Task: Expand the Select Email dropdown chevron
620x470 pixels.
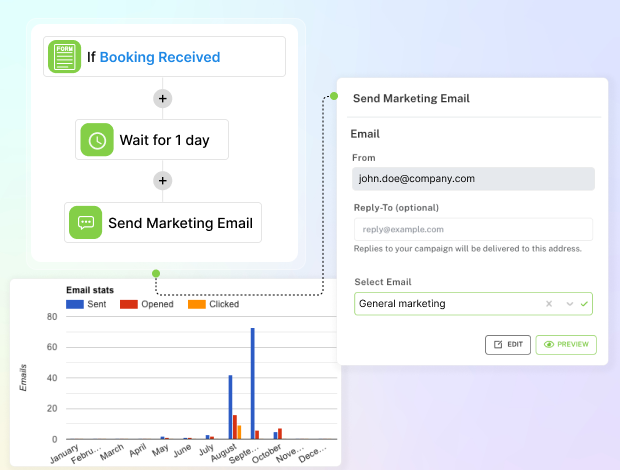Action: 569,303
